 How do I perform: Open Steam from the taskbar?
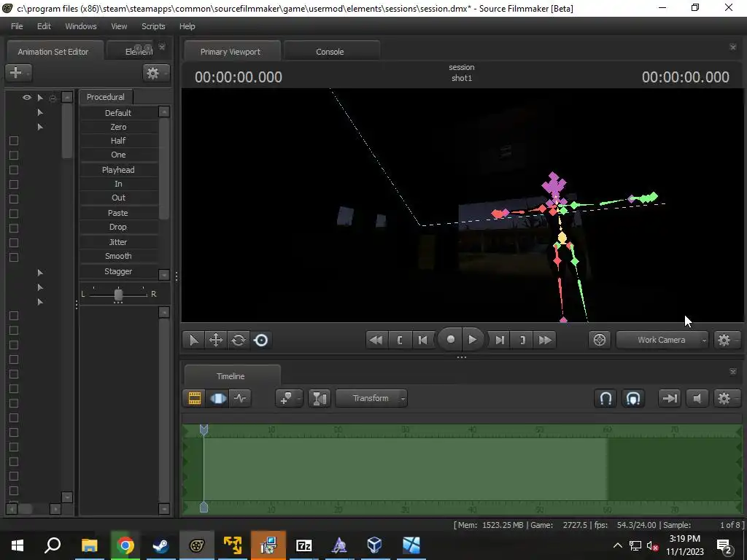pos(160,545)
